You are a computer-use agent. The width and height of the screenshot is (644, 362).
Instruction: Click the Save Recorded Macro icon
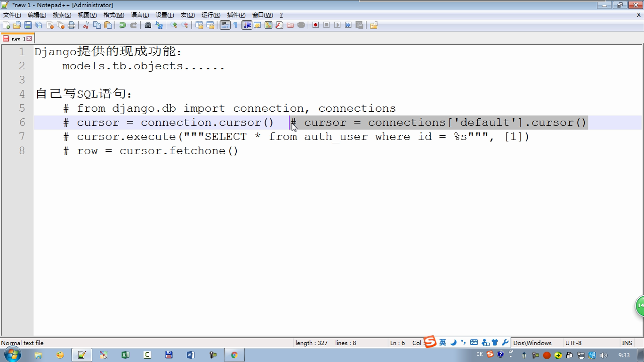(x=359, y=25)
